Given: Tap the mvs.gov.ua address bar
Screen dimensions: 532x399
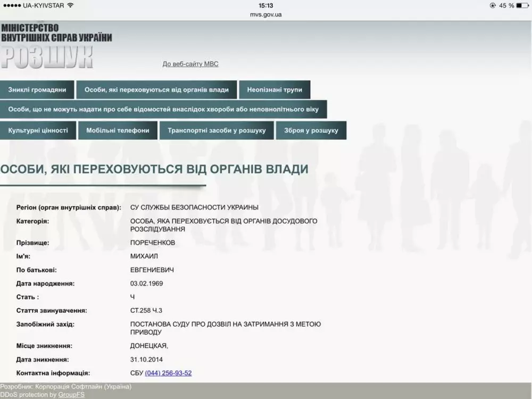Looking at the screenshot, I should [x=265, y=14].
